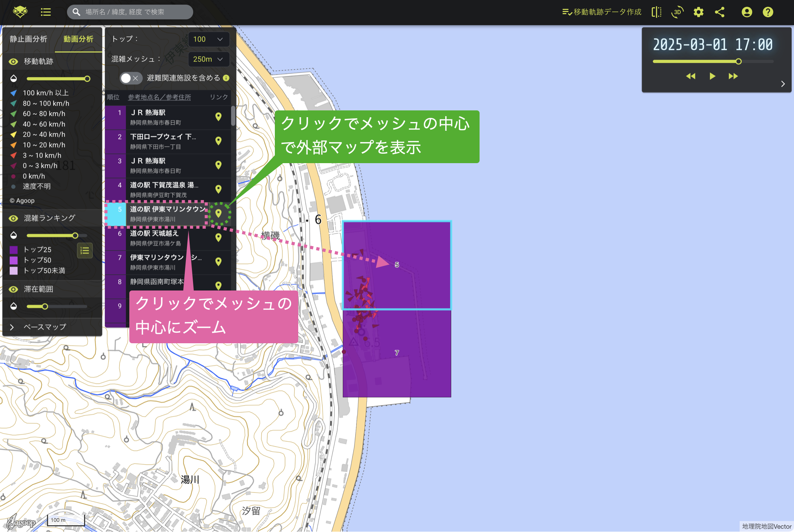Open external map link for JR熱海駅 rank 1
Screen dimensions: 794x532
(x=218, y=117)
